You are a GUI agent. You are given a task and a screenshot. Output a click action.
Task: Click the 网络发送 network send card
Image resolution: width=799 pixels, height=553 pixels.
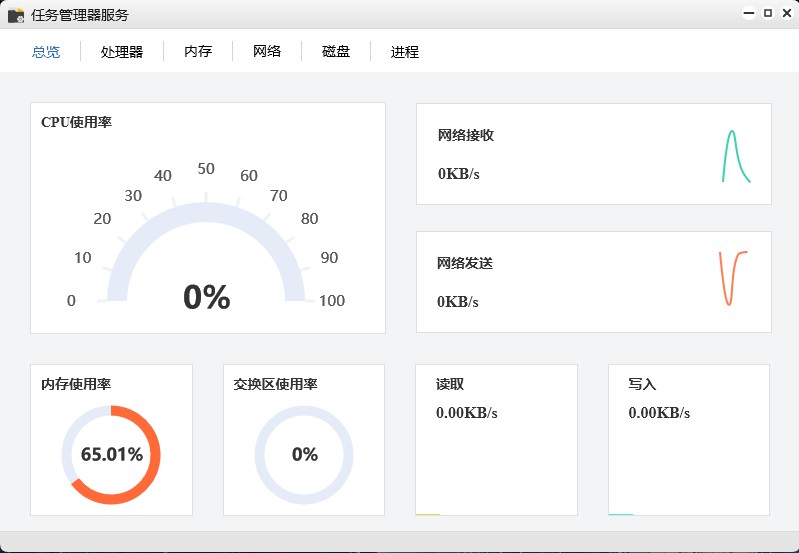[593, 282]
